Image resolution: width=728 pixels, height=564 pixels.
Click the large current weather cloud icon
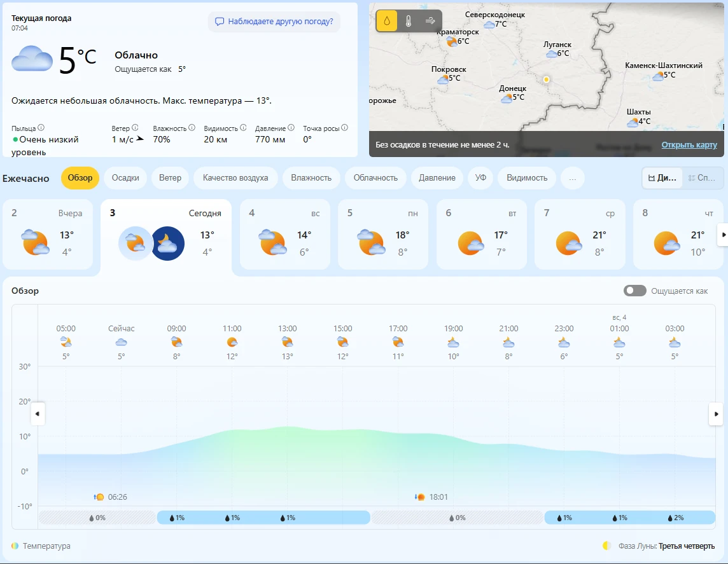point(32,59)
